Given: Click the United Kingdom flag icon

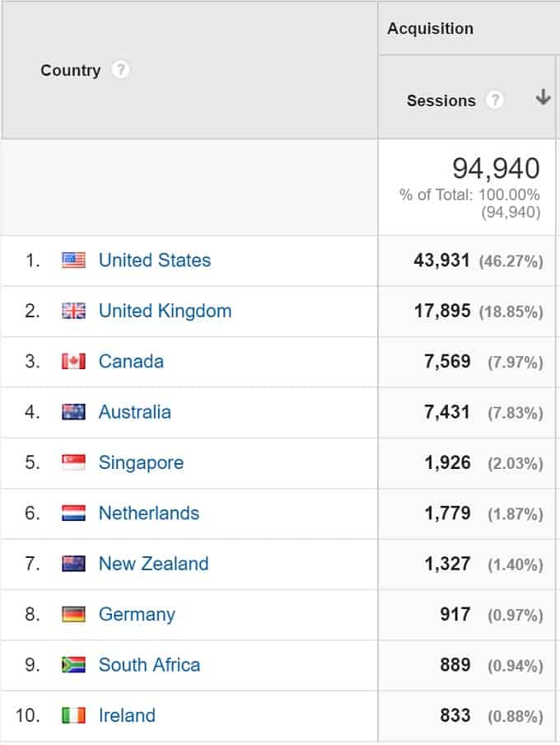Looking at the screenshot, I should click(73, 312).
